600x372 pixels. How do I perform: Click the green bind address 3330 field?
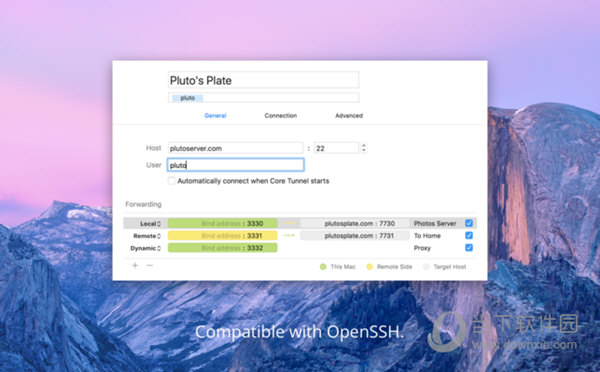pos(222,224)
